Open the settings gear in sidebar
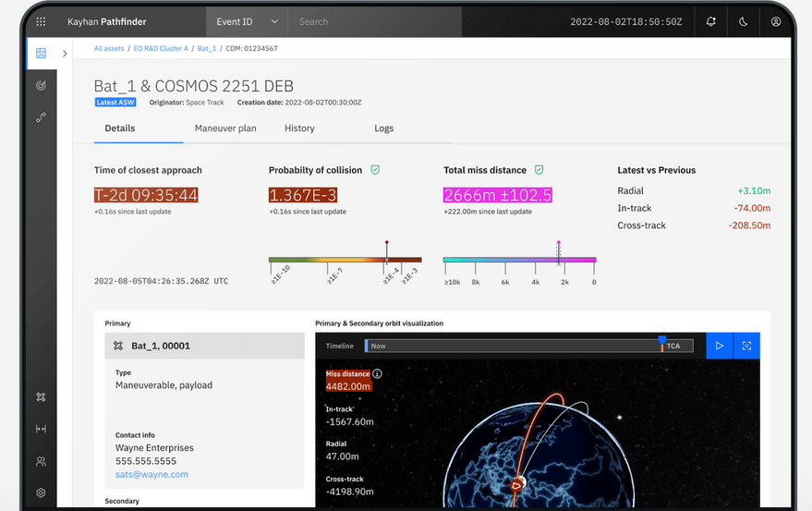 click(x=41, y=493)
